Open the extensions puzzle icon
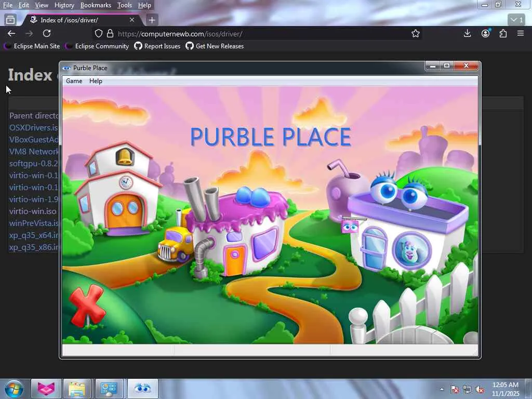The width and height of the screenshot is (532, 399). pos(503,33)
